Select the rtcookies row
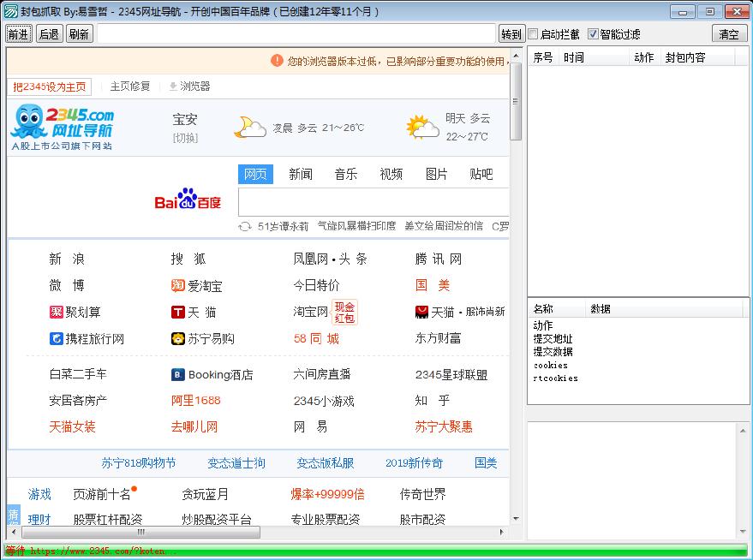The width and height of the screenshot is (753, 560). point(556,378)
